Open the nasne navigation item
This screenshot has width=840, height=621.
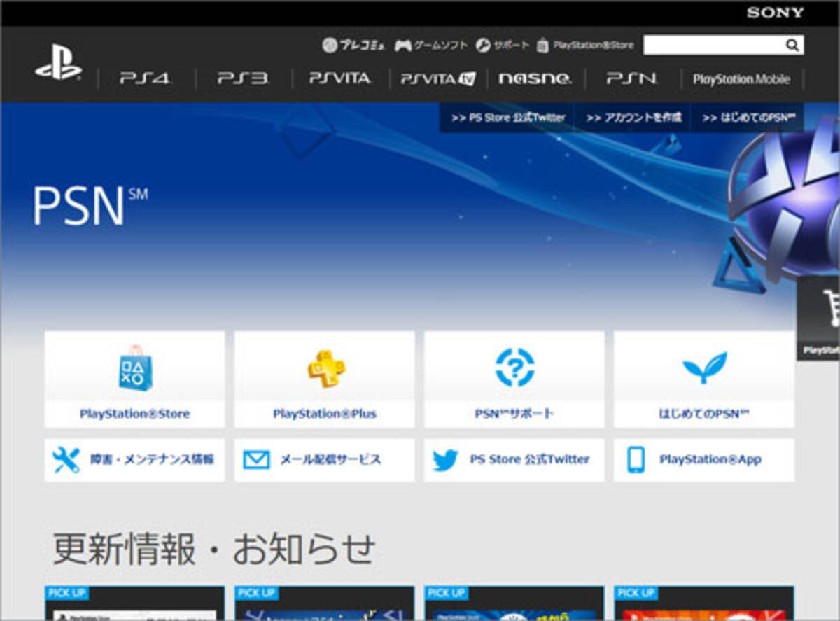pyautogui.click(x=535, y=78)
